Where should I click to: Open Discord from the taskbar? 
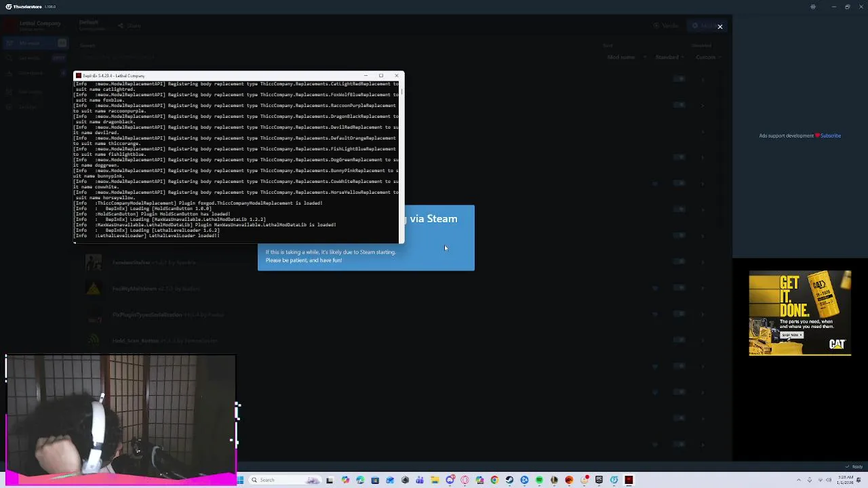point(450,480)
